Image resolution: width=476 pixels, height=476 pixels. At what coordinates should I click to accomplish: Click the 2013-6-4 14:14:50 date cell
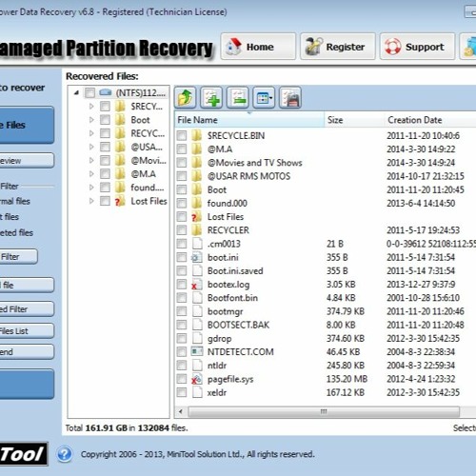[421, 203]
